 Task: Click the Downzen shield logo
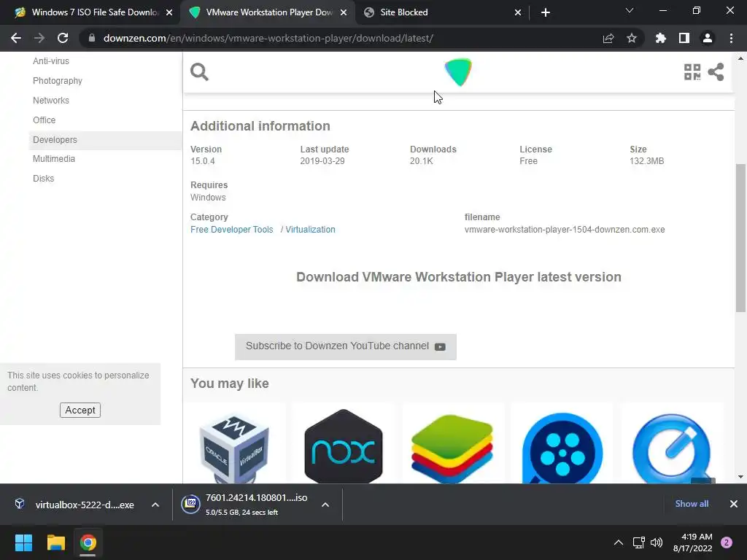click(458, 72)
